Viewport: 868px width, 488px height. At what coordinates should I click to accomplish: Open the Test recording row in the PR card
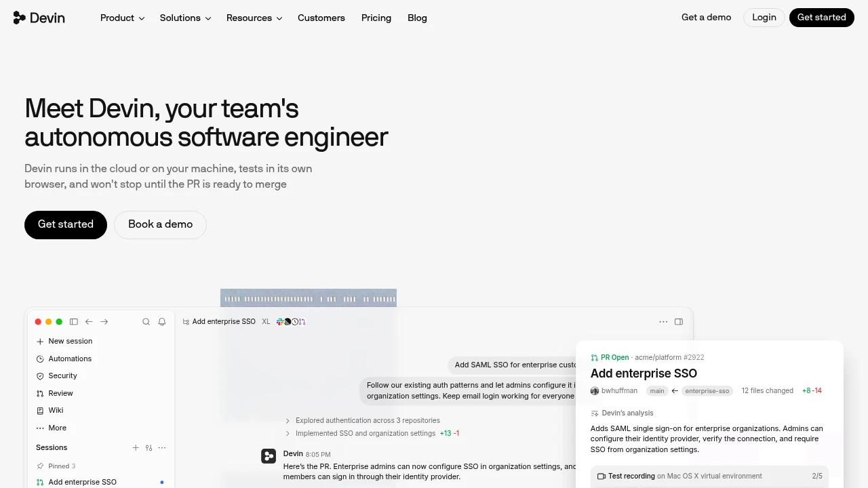709,476
